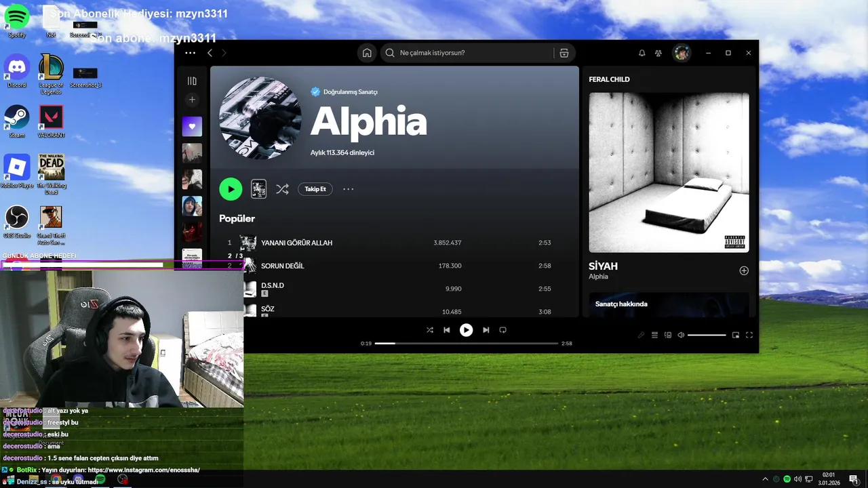Click the FERAL CHILD album cover art
Screen dimensions: 868x488
pyautogui.click(x=669, y=173)
